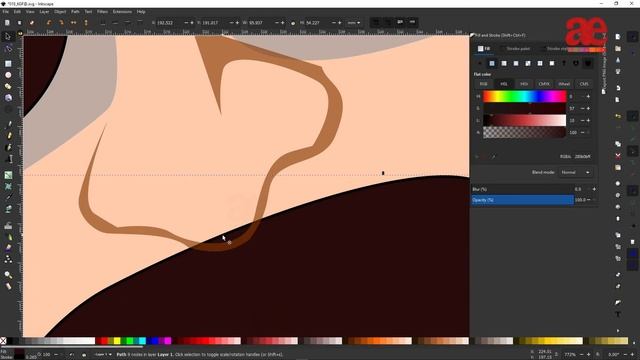Rotate selection 90° counter-clockwise icon
This screenshot has height=360, width=640.
click(x=49, y=23)
